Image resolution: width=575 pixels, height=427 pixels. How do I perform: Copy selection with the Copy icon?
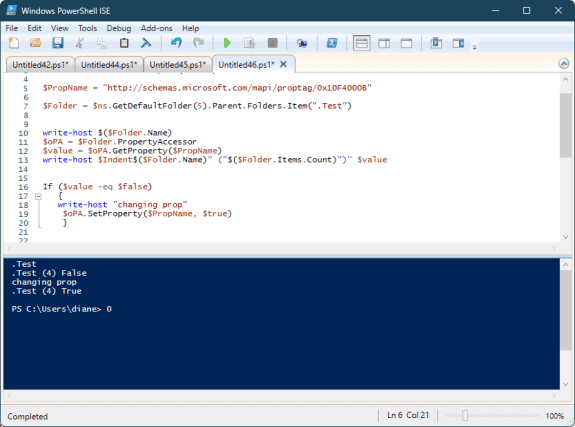coord(102,43)
